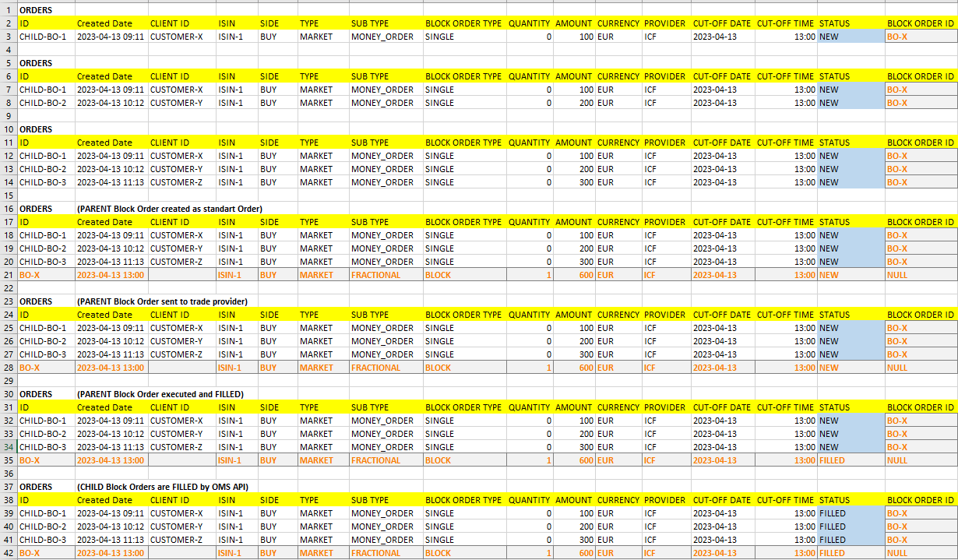Select the amount 300 cell in row 41

574,540
